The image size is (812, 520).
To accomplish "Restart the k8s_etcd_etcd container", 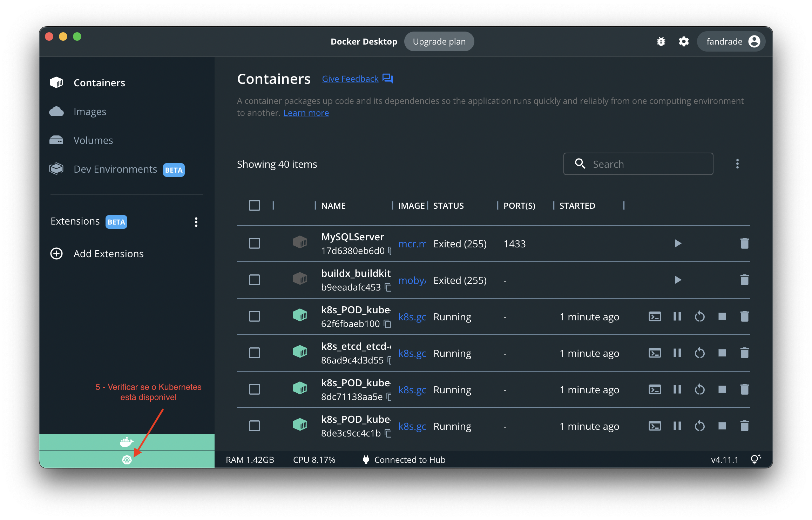I will (x=699, y=353).
